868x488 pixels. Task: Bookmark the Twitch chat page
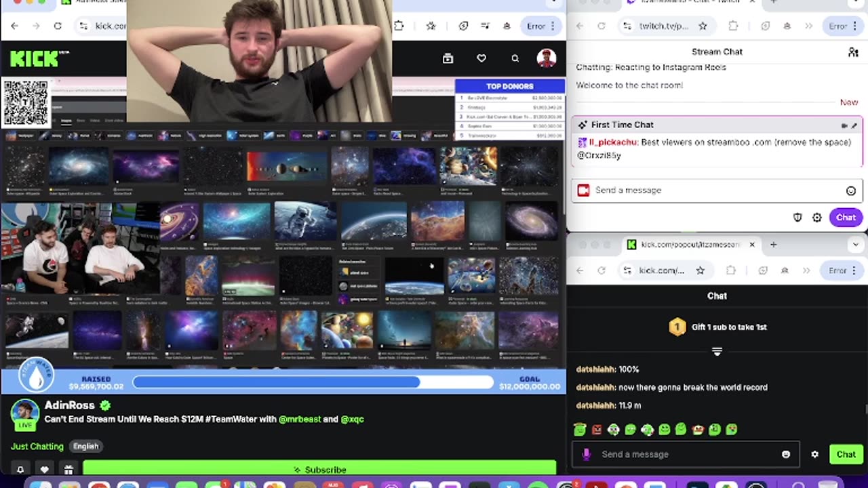coord(703,26)
